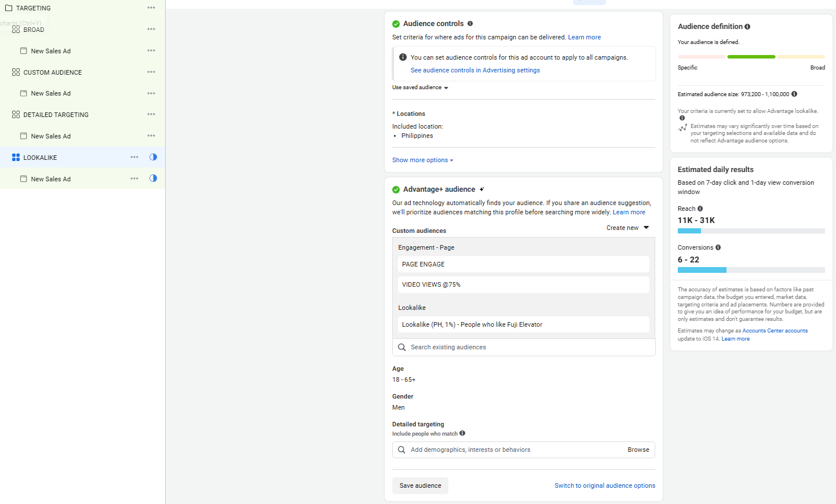Expand Show more options
The height and width of the screenshot is (504, 836).
(x=422, y=160)
